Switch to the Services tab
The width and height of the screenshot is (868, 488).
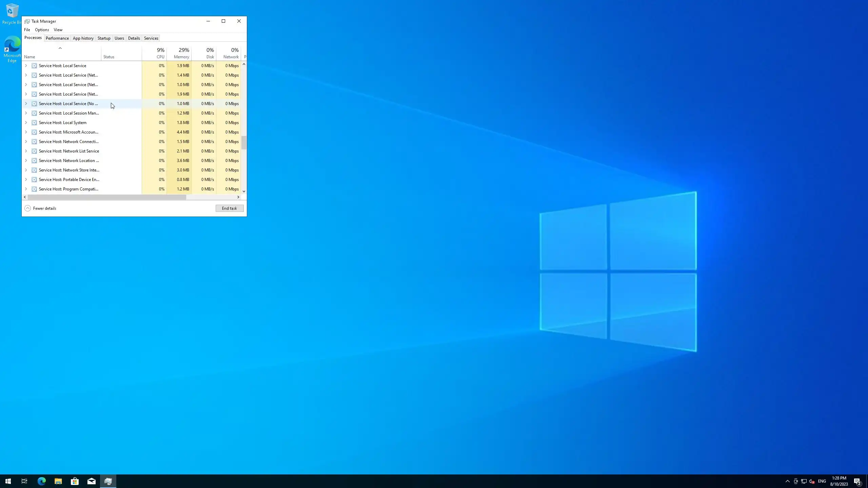click(x=151, y=38)
